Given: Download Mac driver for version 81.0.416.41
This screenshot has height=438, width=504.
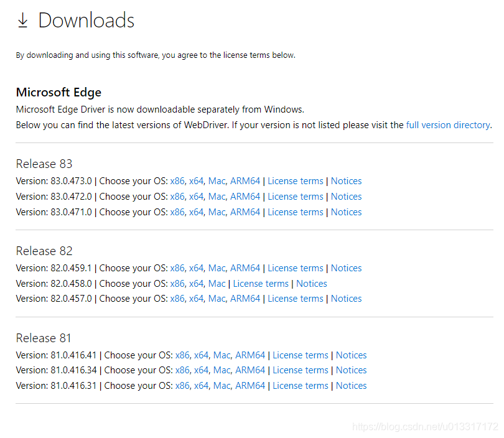Looking at the screenshot, I should point(222,355).
